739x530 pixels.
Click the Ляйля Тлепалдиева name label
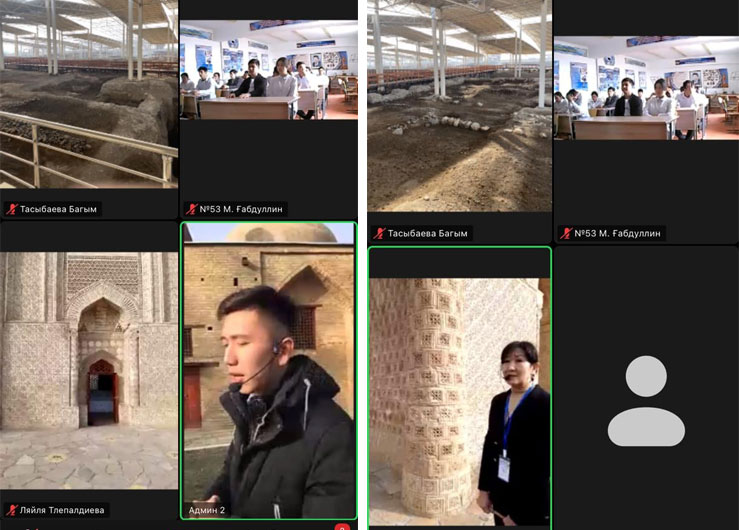62,510
